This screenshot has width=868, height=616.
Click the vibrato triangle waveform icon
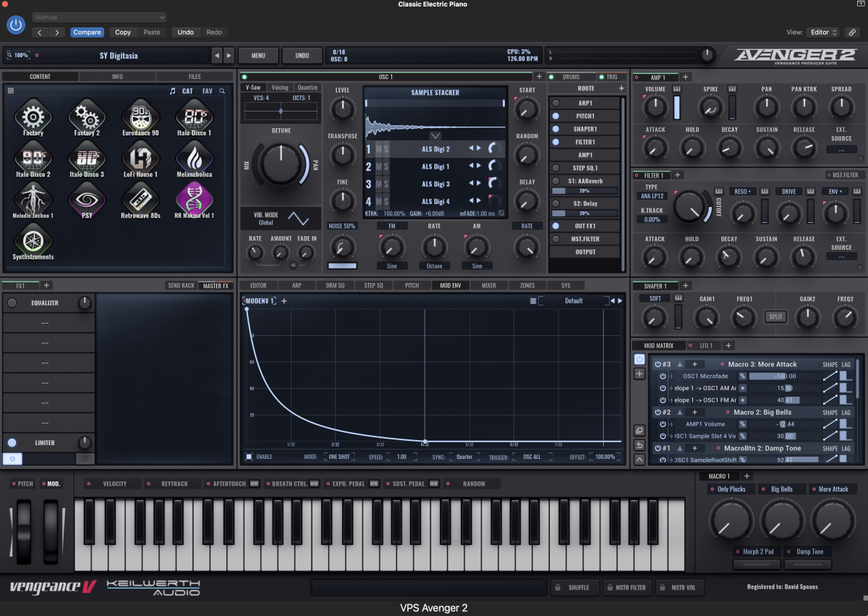[x=298, y=218]
